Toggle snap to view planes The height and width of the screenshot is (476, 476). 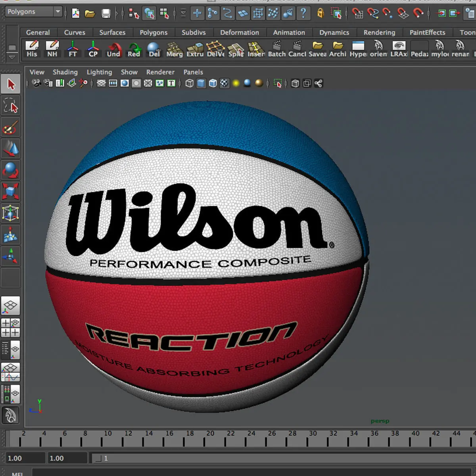pos(403,13)
